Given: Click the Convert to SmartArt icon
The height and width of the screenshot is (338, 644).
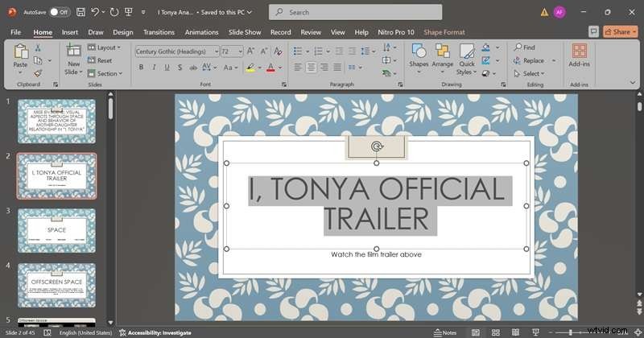Looking at the screenshot, I should coord(386,73).
